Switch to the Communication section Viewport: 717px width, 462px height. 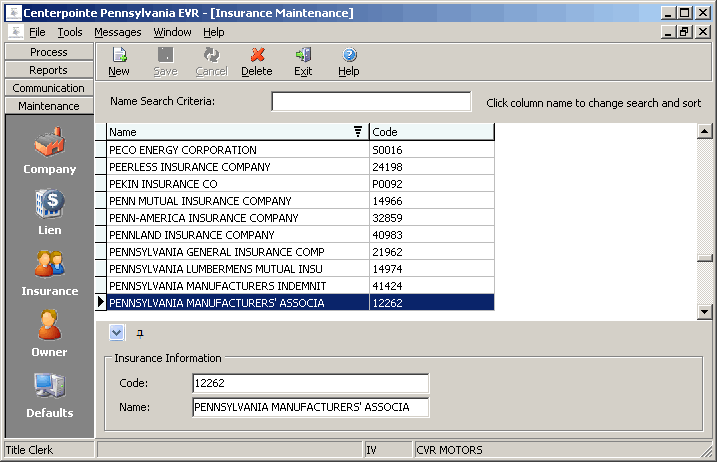(x=49, y=87)
